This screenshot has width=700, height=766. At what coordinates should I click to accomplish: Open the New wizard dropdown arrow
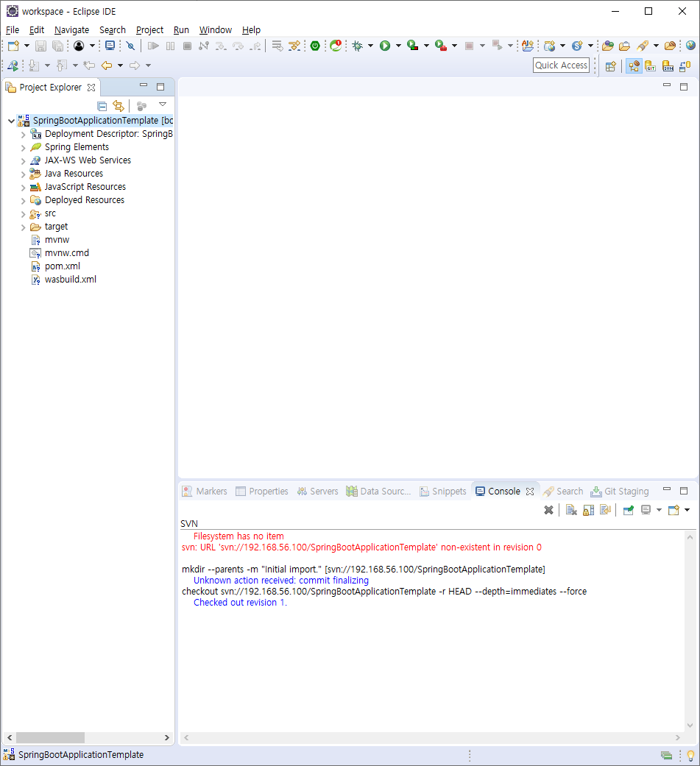(26, 46)
